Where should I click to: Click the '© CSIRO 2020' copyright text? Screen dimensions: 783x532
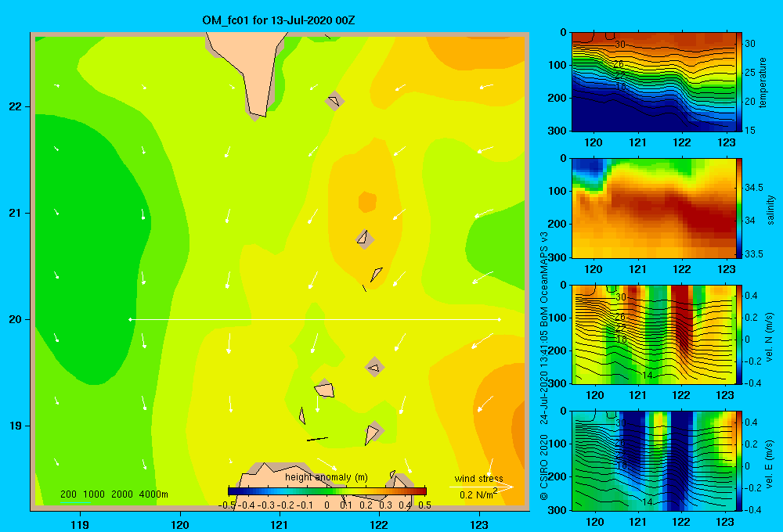pyautogui.click(x=544, y=467)
